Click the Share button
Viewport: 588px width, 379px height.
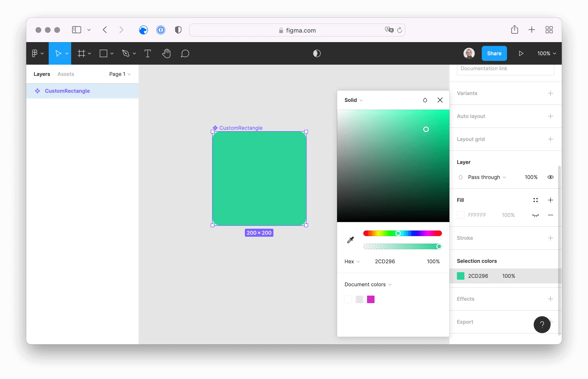[494, 53]
